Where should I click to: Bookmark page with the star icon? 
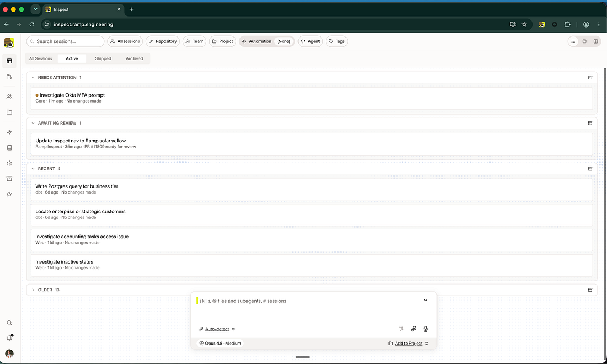524,24
